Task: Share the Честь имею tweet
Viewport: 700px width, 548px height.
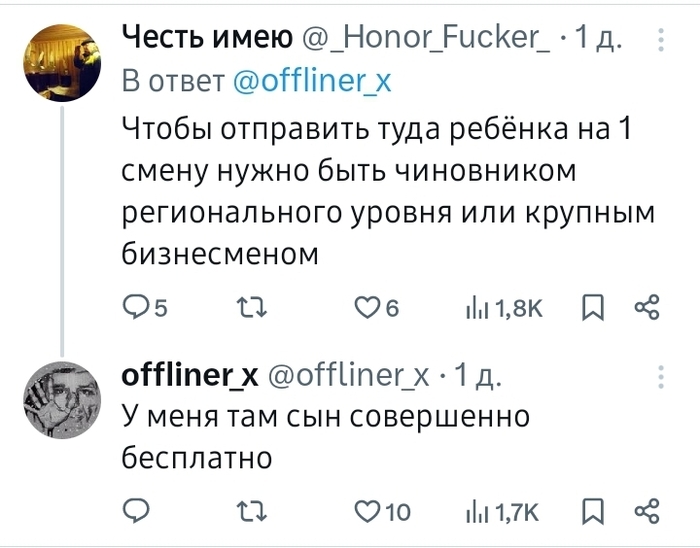Action: [647, 307]
